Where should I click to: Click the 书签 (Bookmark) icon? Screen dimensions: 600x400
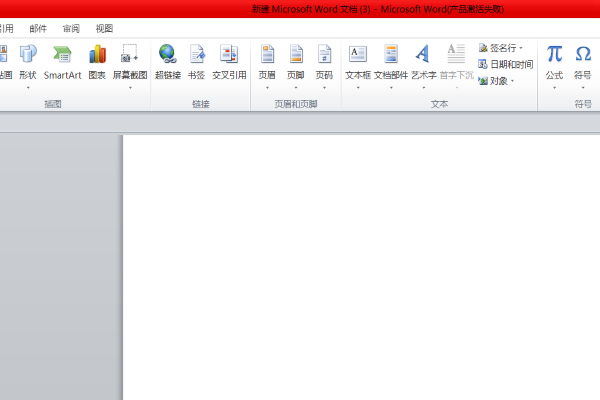(x=196, y=61)
